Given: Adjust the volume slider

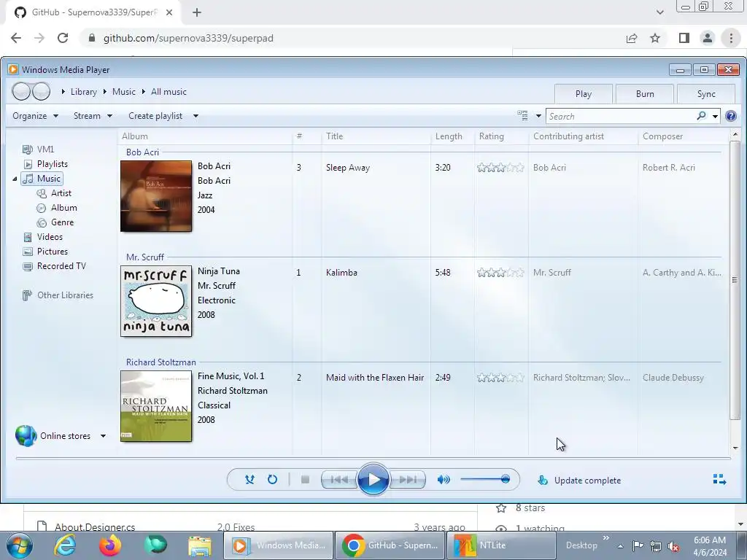Looking at the screenshot, I should tap(485, 479).
